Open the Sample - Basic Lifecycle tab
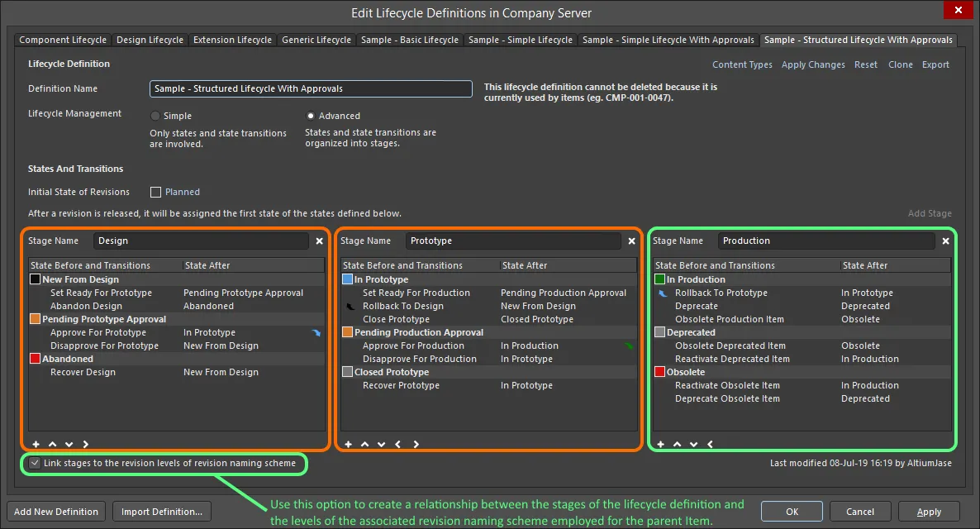This screenshot has width=980, height=529. tap(410, 40)
